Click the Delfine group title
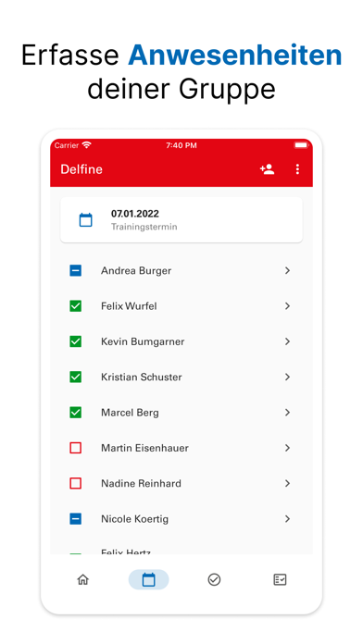Screen dimensions: 363x644 [x=81, y=169]
